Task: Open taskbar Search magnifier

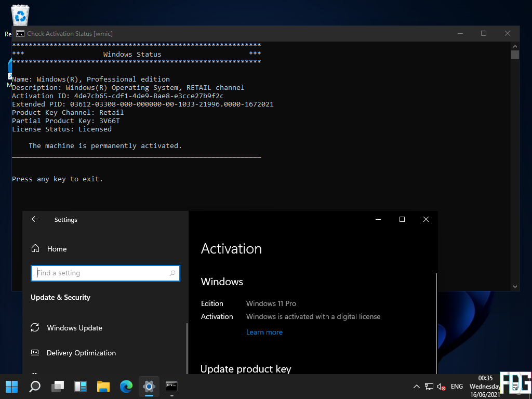Action: (35, 387)
